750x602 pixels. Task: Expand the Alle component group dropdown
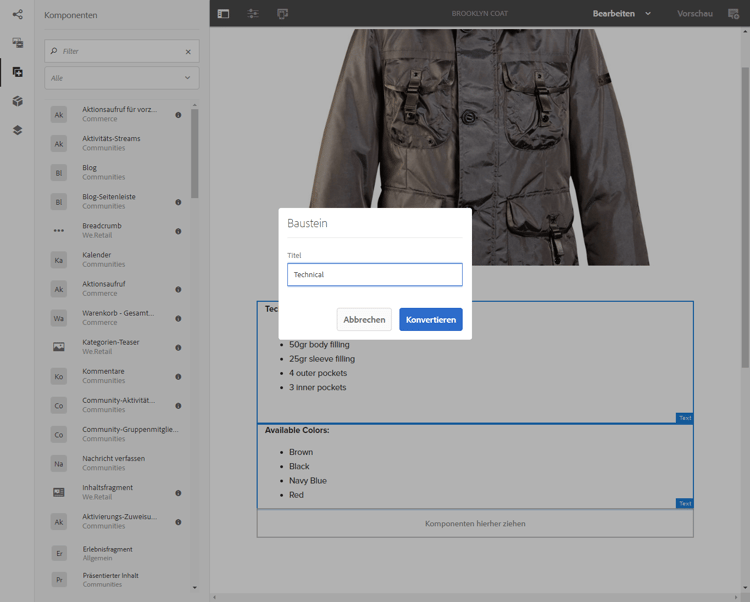[121, 78]
